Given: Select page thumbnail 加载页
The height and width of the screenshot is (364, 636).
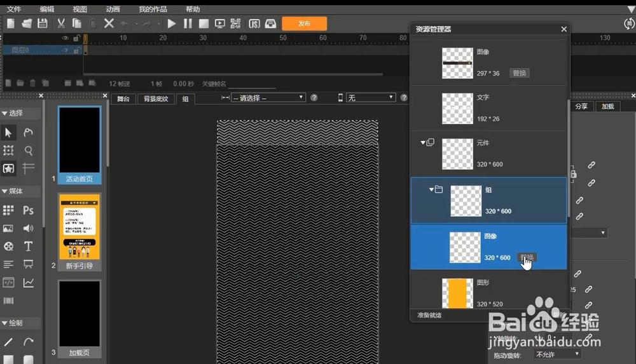Looking at the screenshot, I should (79, 319).
